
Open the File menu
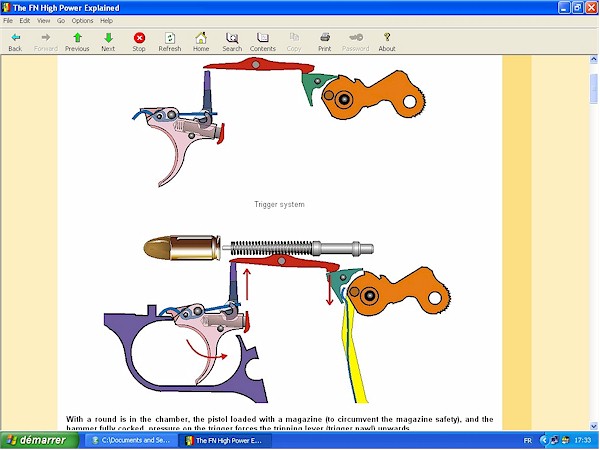(8, 21)
